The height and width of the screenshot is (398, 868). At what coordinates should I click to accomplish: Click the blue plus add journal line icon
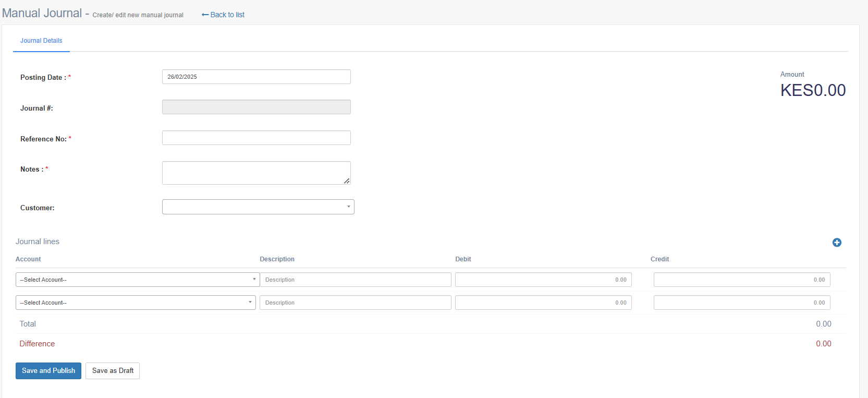837,243
